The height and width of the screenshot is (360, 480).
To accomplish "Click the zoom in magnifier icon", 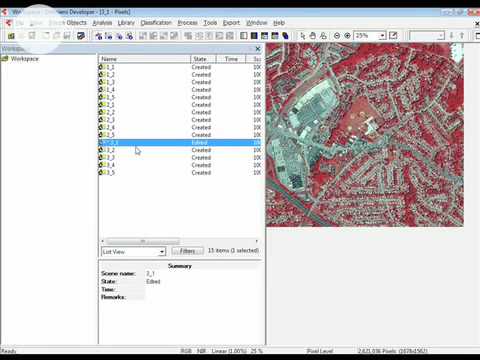I will coord(347,36).
